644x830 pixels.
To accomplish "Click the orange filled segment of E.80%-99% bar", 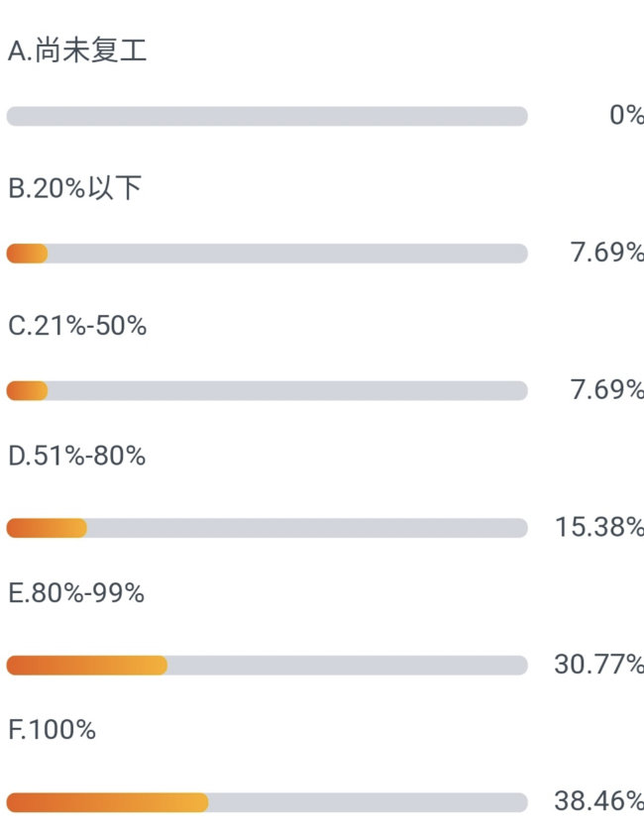I will pos(87,666).
